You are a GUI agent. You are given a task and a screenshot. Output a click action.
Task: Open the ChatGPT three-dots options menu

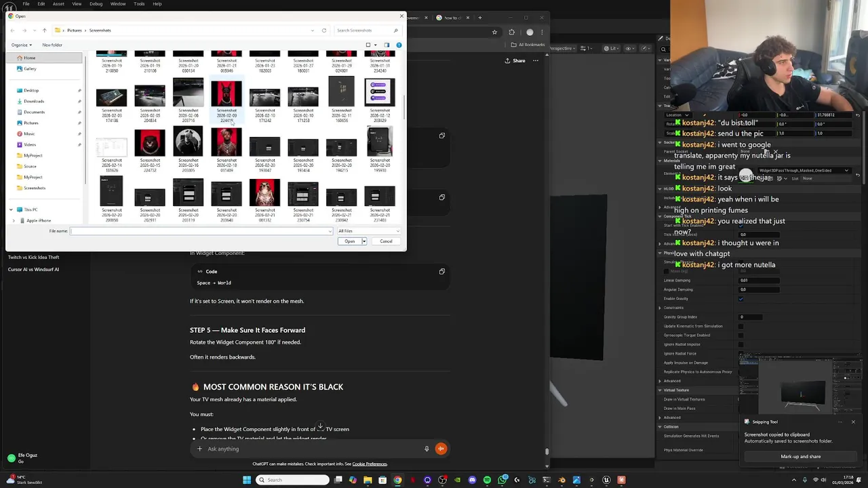coord(536,60)
